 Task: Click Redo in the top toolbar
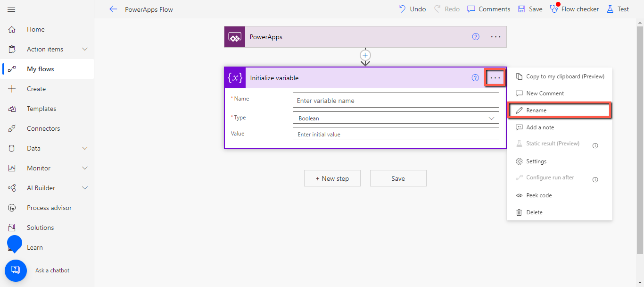coord(446,9)
